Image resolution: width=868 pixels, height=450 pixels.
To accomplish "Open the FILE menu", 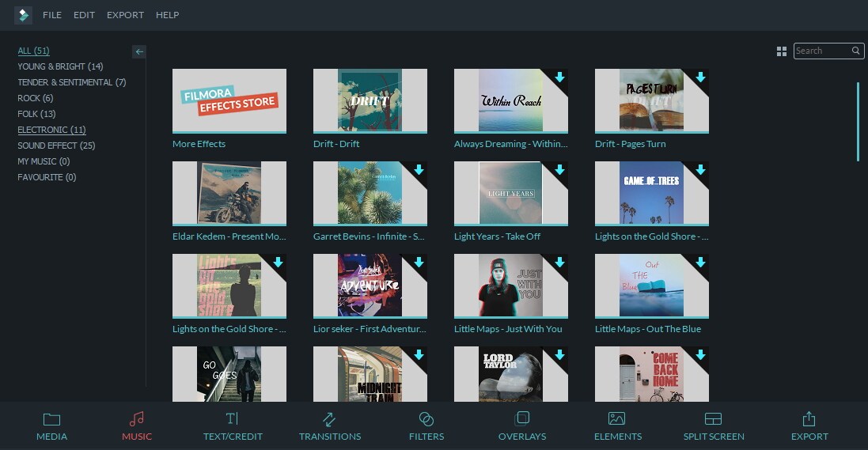I will point(52,15).
